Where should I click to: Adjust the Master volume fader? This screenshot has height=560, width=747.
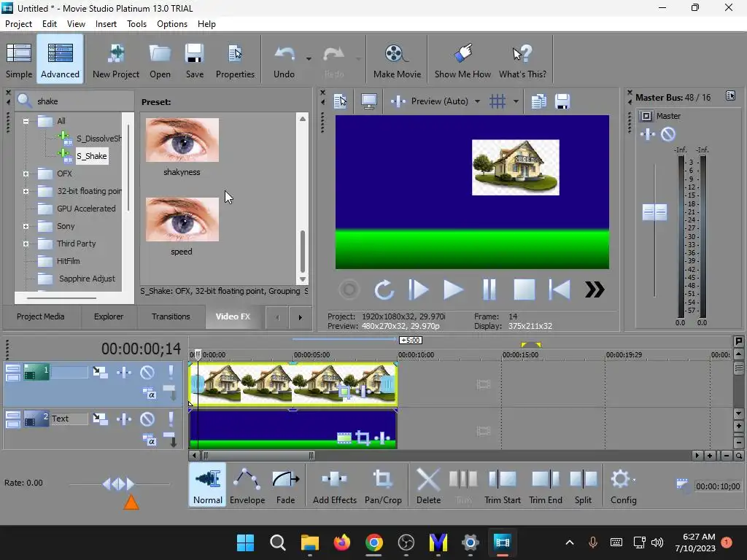click(654, 212)
